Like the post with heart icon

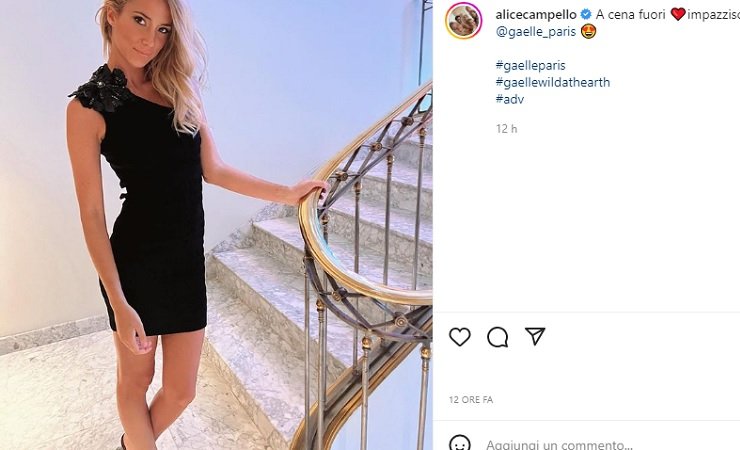[x=460, y=337]
